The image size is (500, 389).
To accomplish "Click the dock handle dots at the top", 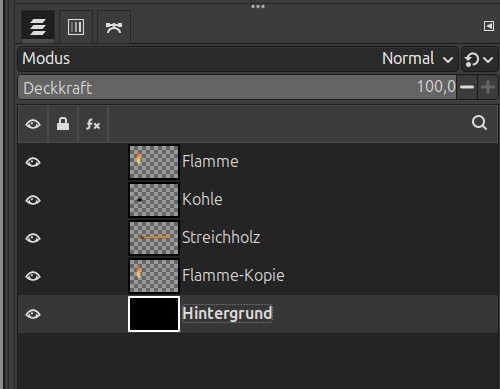I will (258, 6).
